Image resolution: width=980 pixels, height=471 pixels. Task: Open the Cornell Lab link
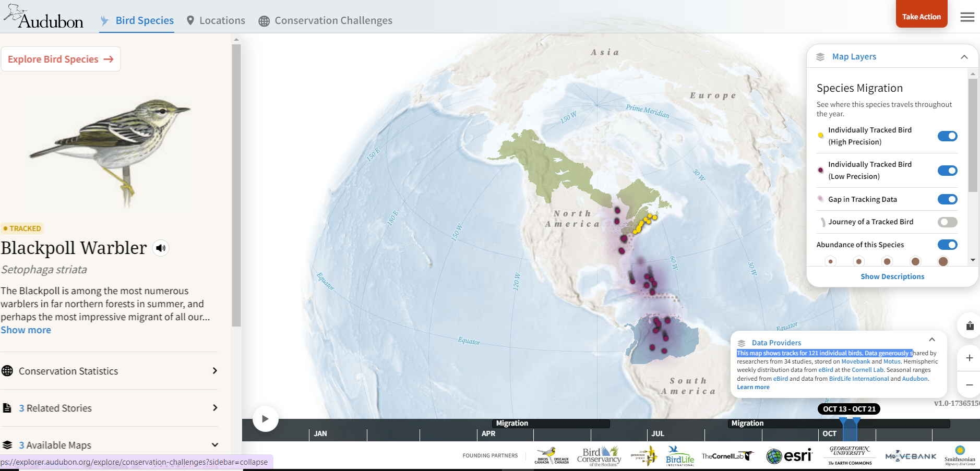coord(868,370)
